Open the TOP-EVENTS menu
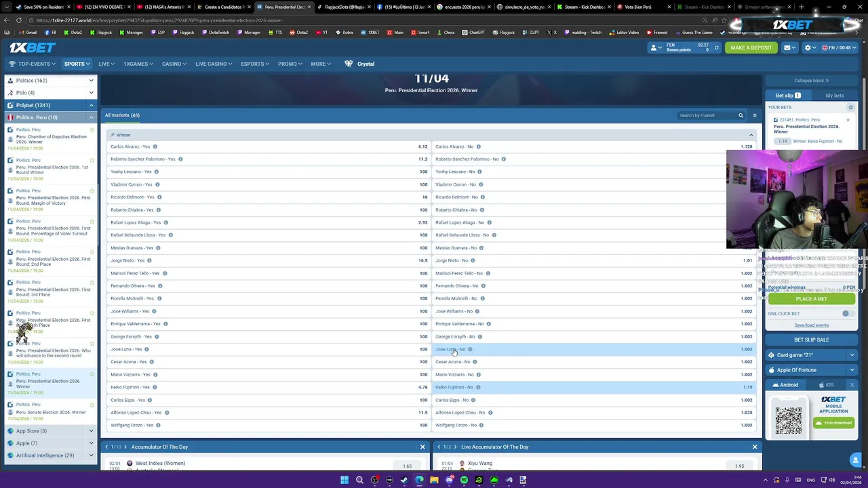868x488 pixels. tap(33, 64)
